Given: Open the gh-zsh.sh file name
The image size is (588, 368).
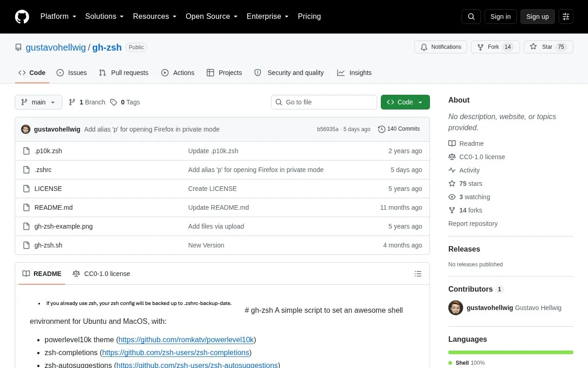Looking at the screenshot, I should tap(48, 245).
